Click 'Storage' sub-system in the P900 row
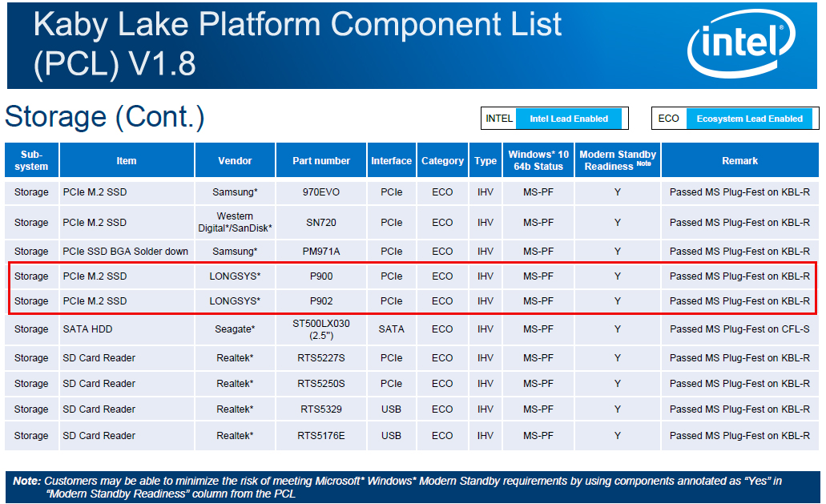826x504 pixels. click(x=31, y=276)
